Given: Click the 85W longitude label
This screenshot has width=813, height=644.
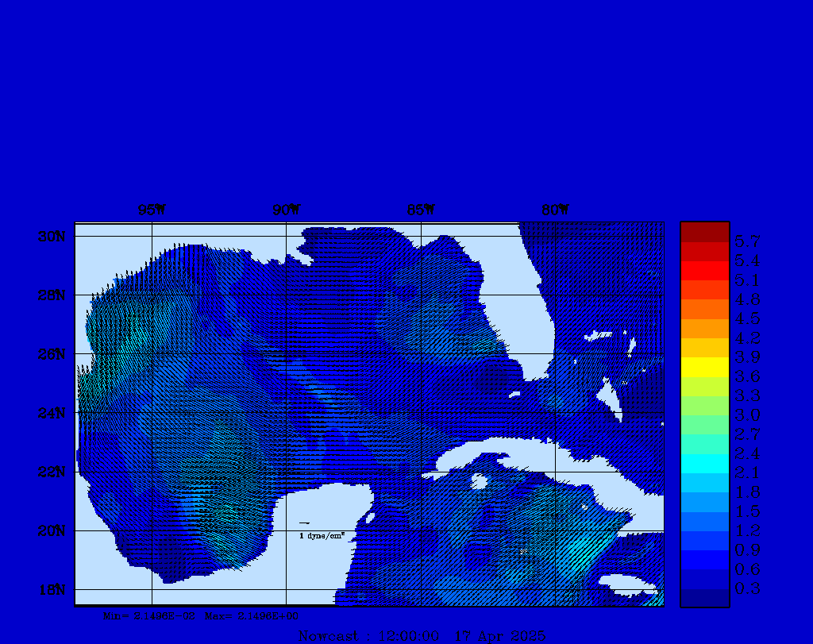Looking at the screenshot, I should click(x=421, y=210).
